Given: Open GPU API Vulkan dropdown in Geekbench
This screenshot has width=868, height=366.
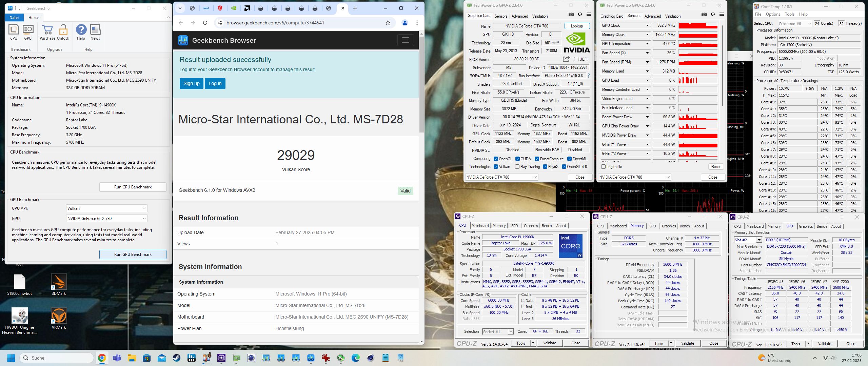Looking at the screenshot, I should coord(106,208).
